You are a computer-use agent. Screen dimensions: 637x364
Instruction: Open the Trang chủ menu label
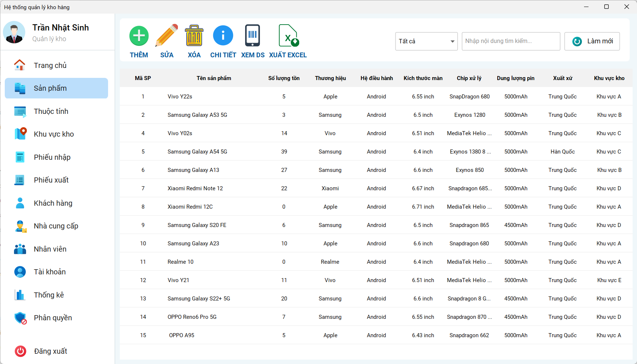(50, 65)
